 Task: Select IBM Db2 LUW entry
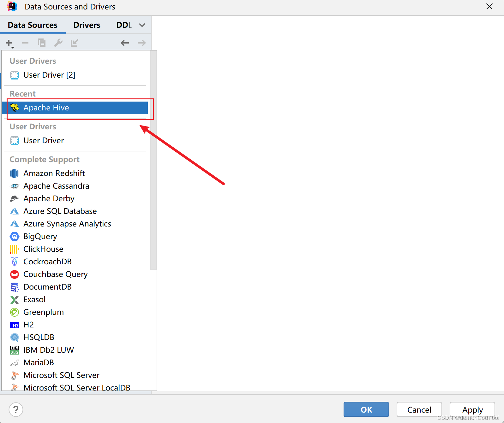75,350
